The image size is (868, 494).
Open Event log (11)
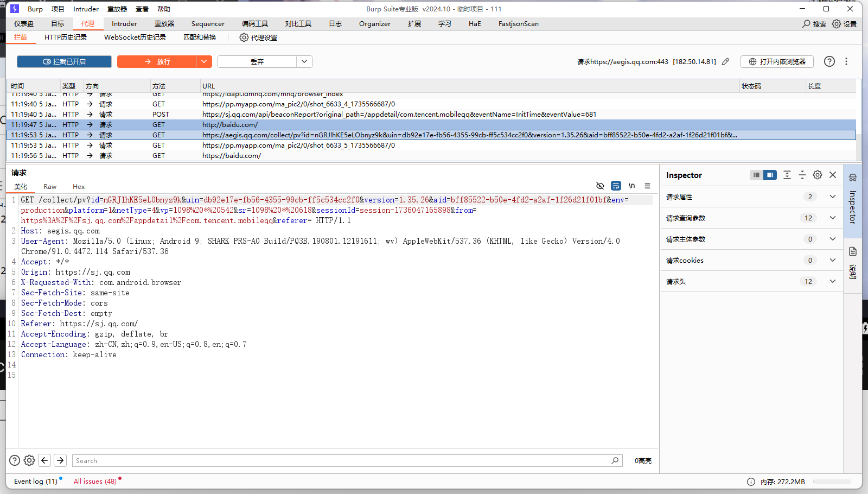(x=36, y=482)
